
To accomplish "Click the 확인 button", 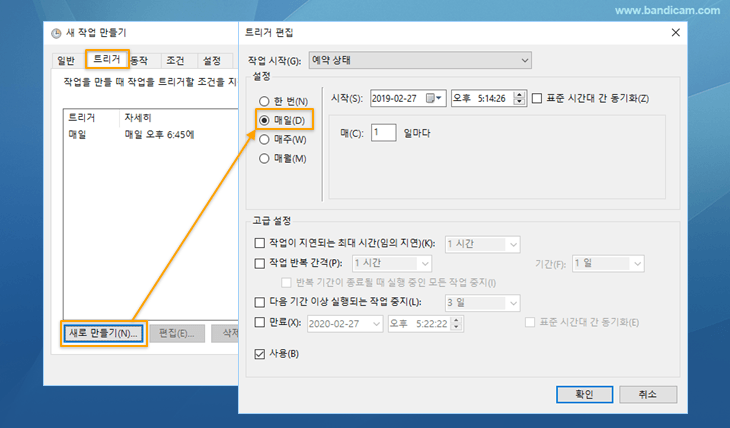I will [584, 394].
